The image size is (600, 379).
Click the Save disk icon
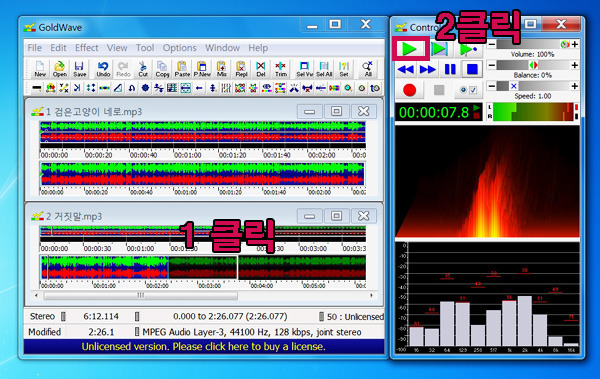click(79, 69)
